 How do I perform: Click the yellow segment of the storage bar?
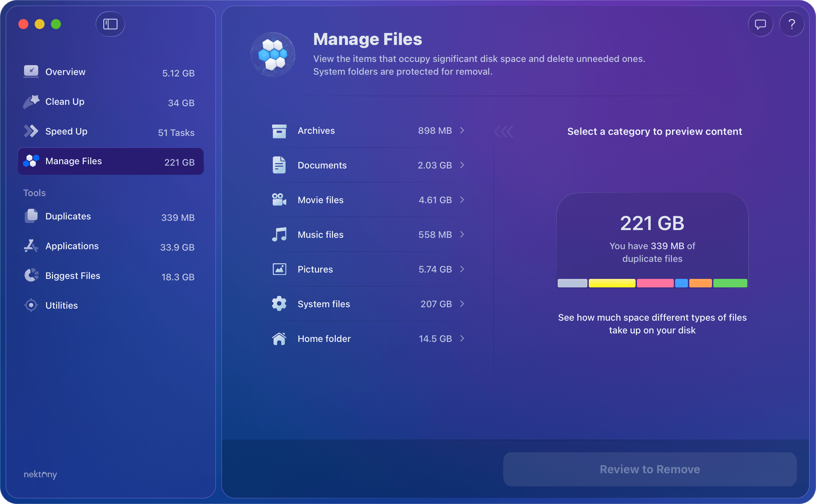tap(611, 283)
